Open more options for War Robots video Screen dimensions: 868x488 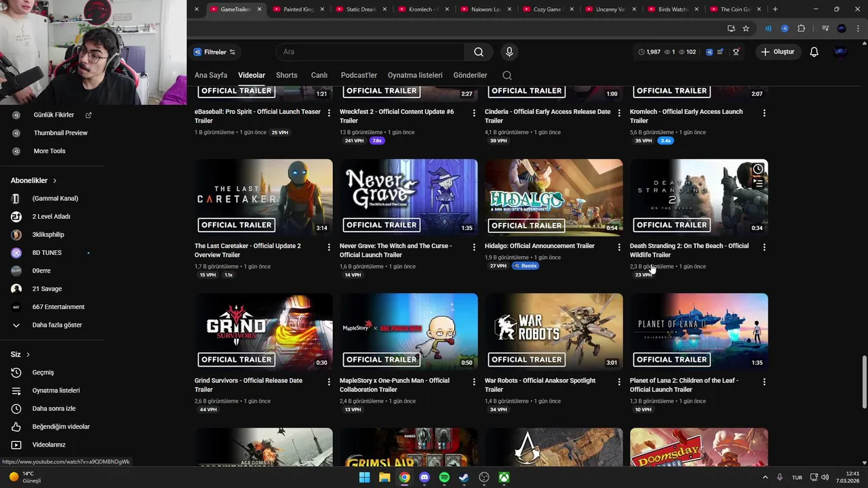coord(619,382)
